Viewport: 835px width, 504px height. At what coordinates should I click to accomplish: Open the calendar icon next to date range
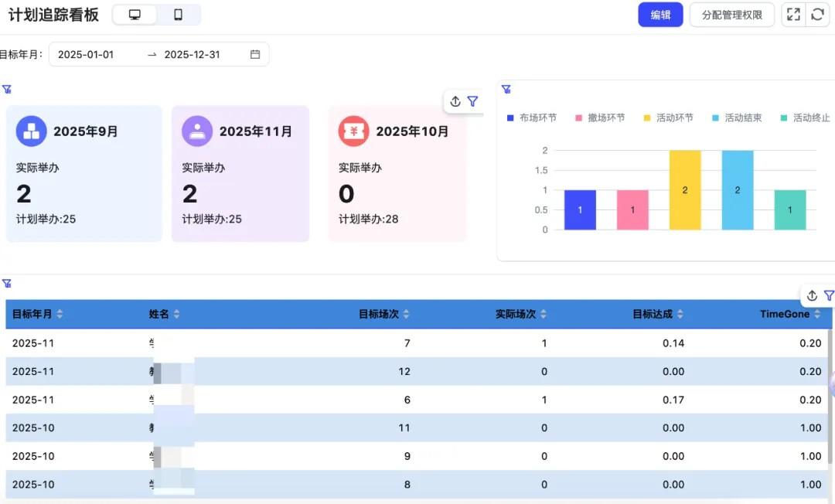(256, 54)
